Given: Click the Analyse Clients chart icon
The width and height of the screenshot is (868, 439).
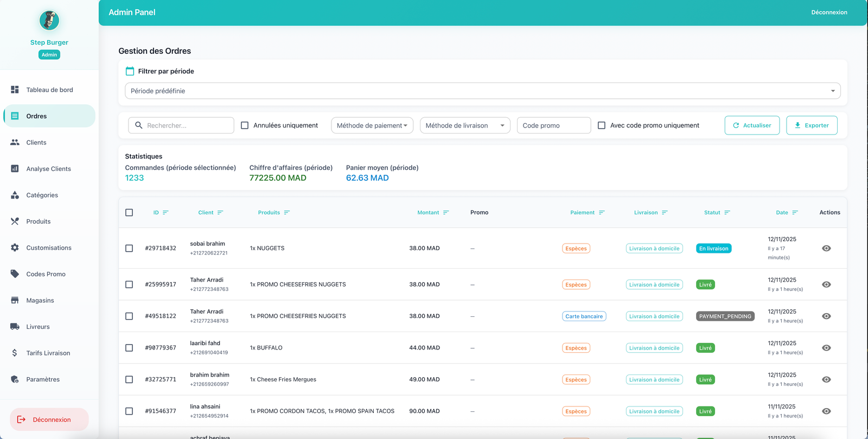Looking at the screenshot, I should [15, 169].
